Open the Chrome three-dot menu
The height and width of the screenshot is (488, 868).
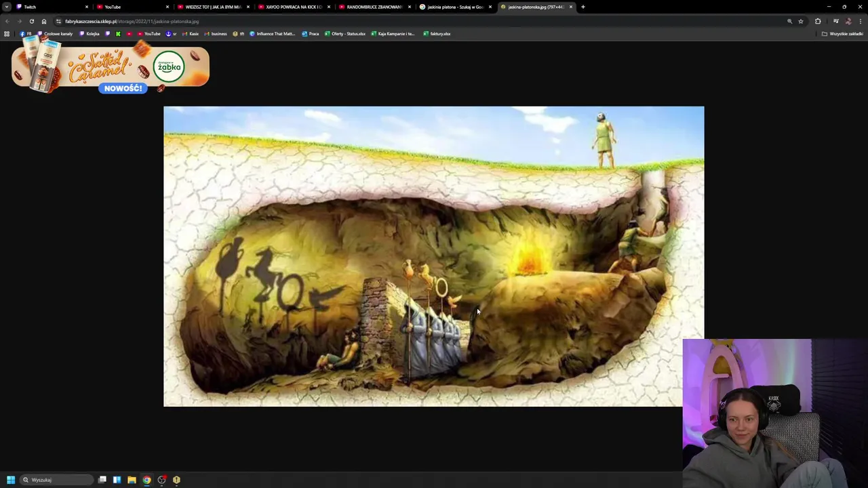(x=861, y=21)
